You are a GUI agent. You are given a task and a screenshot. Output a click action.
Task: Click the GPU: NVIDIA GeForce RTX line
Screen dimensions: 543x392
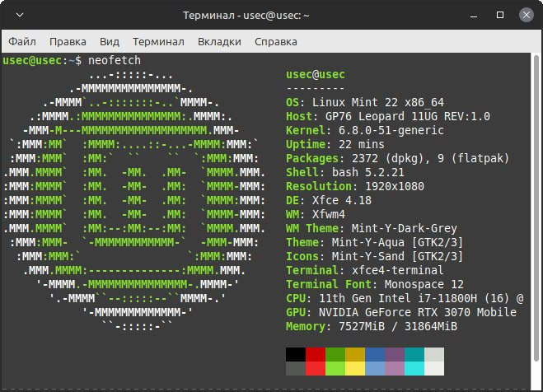point(401,312)
